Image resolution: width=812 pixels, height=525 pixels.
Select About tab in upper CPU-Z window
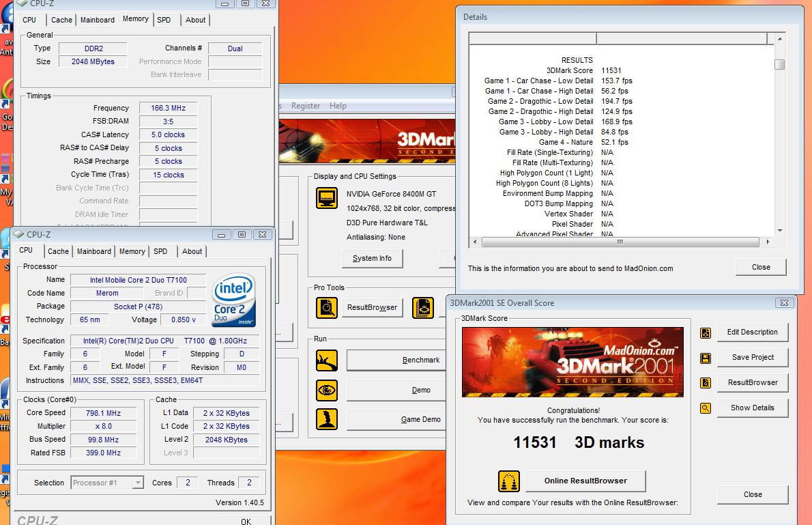click(195, 20)
